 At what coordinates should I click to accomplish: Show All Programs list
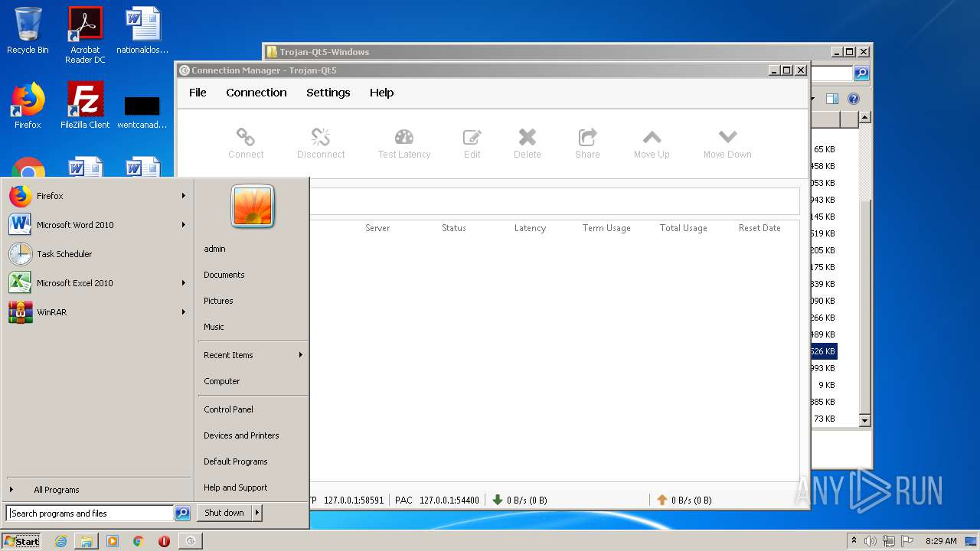pyautogui.click(x=97, y=490)
